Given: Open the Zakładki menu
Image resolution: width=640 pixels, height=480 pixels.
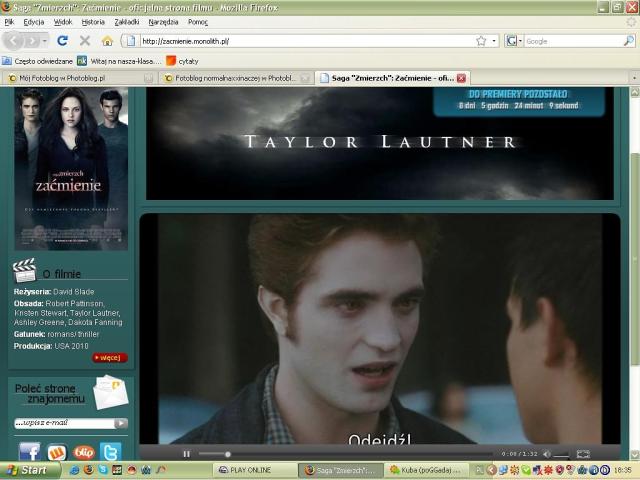Looking at the screenshot, I should tap(127, 22).
